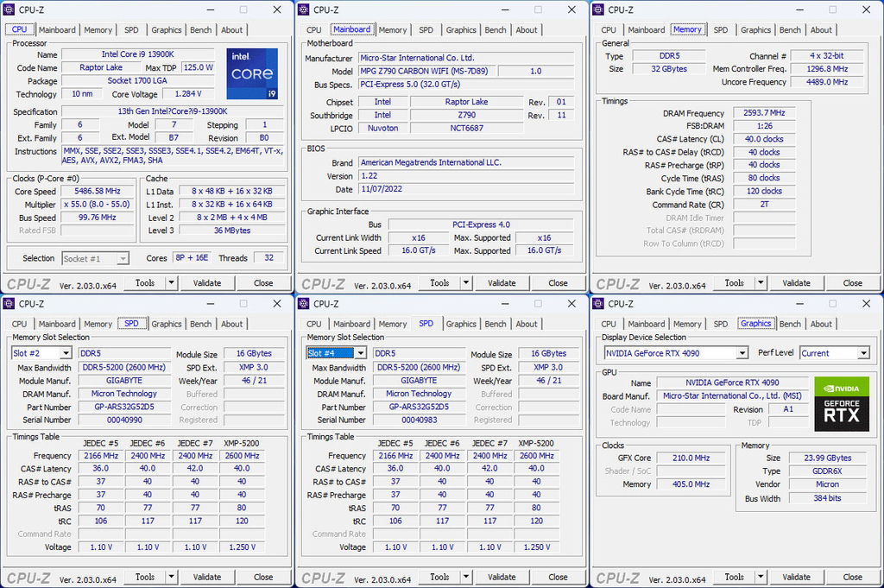This screenshot has height=588, width=884.
Task: Click Validate in the Slot #2 window
Action: [207, 578]
